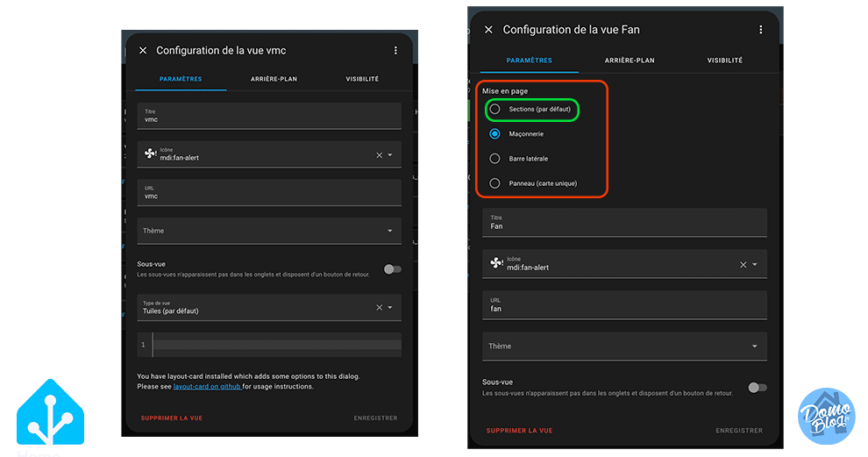
Task: Click Enregistrer in Fan dialog
Action: pyautogui.click(x=739, y=431)
